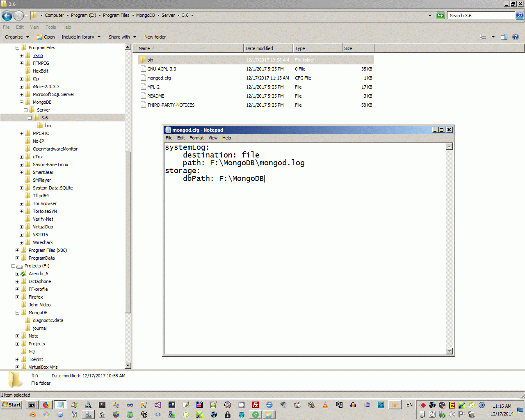The width and height of the screenshot is (525, 420).
Task: Click the magnifier search icon
Action: click(519, 16)
